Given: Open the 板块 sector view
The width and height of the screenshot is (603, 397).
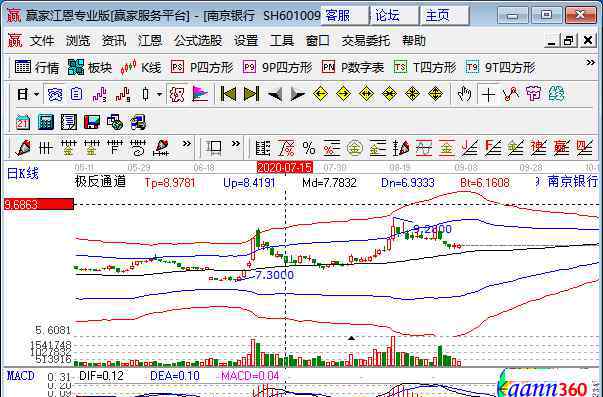Looking at the screenshot, I should (90, 68).
